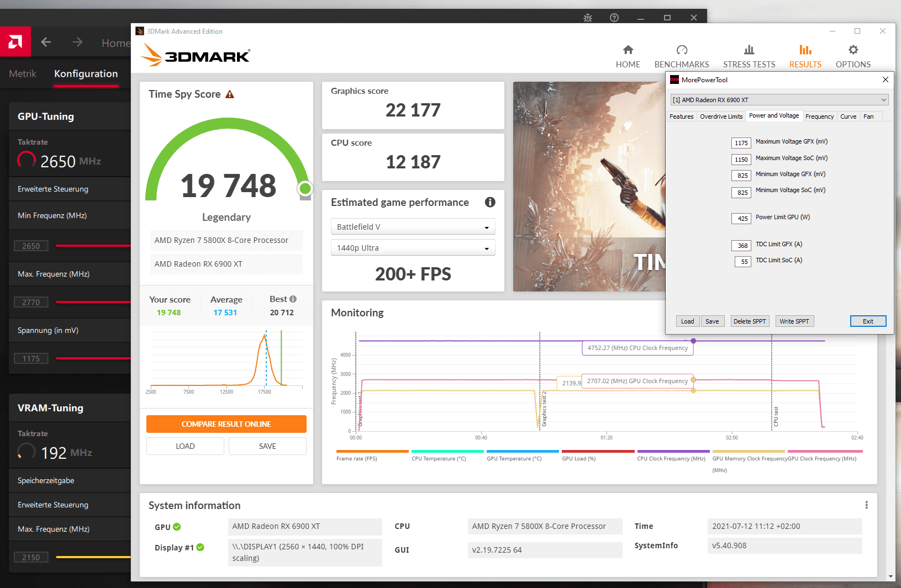Click Write SPPT button

[794, 321]
